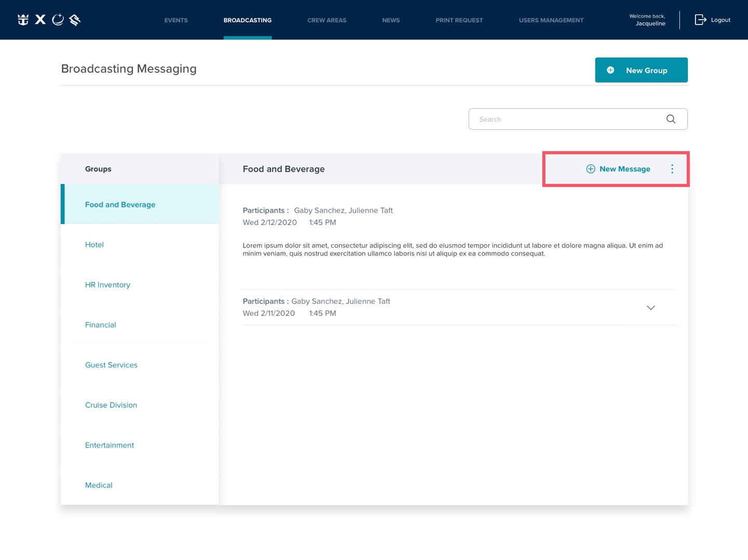Click the magnifying glass search icon
The width and height of the screenshot is (748, 560).
tap(671, 119)
